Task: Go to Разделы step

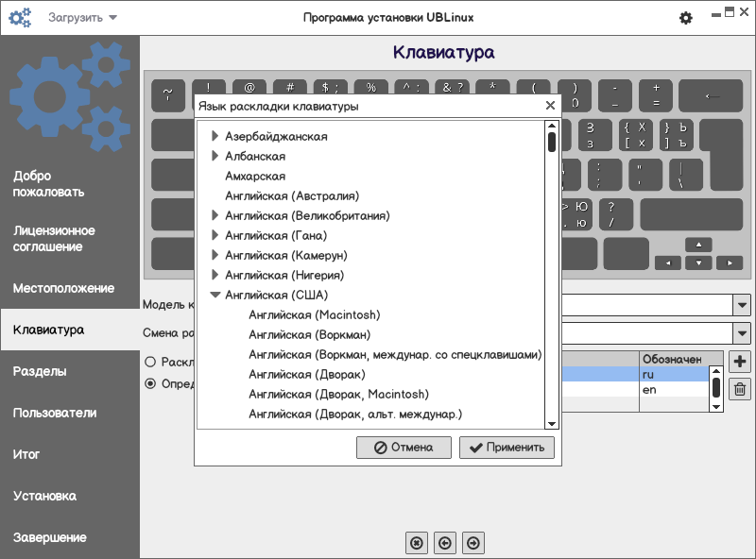Action: point(40,371)
